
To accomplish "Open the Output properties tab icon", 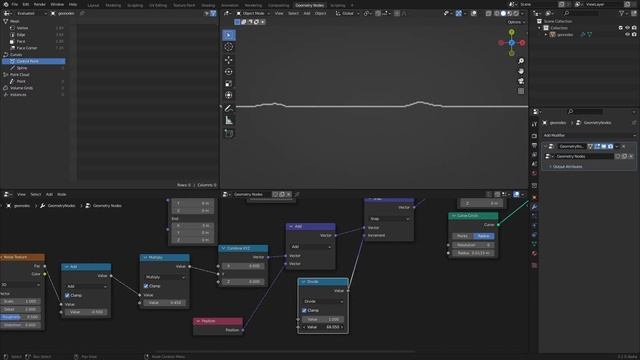I will click(x=534, y=145).
